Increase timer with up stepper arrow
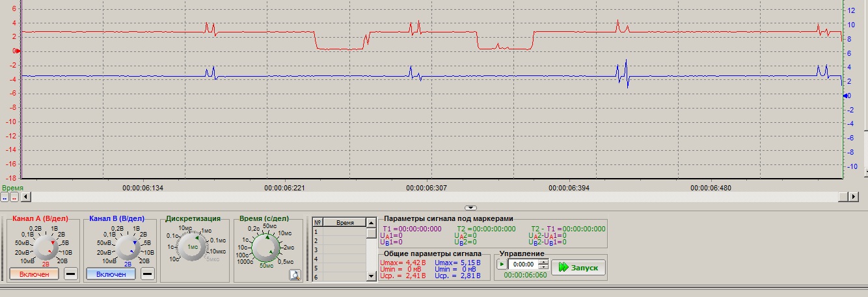 543,262
